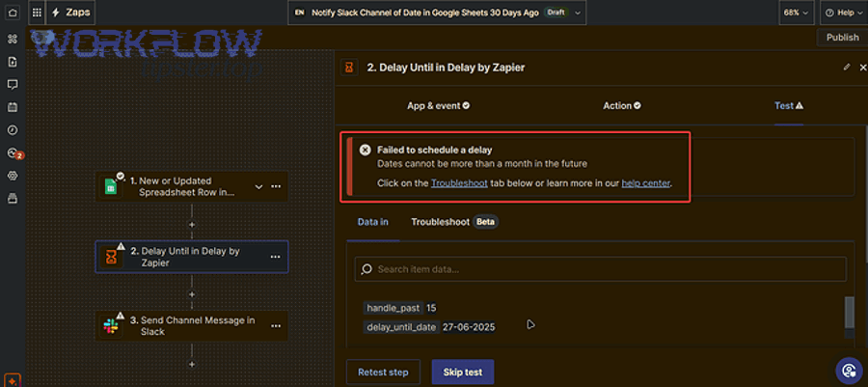Click the 27-06-2025 date value
868x387 pixels.
click(469, 327)
